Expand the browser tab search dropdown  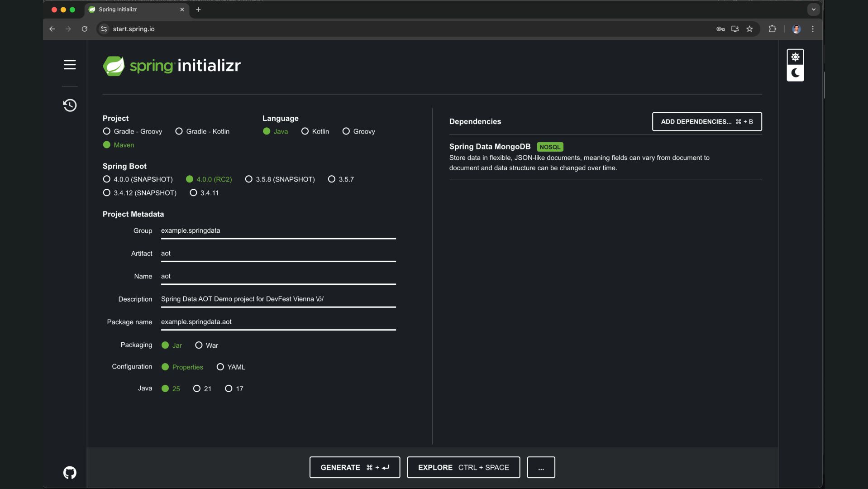coord(813,10)
